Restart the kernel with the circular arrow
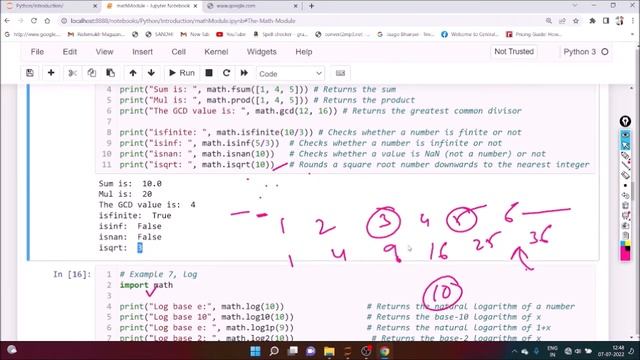This screenshot has height=360, width=640. [227, 73]
